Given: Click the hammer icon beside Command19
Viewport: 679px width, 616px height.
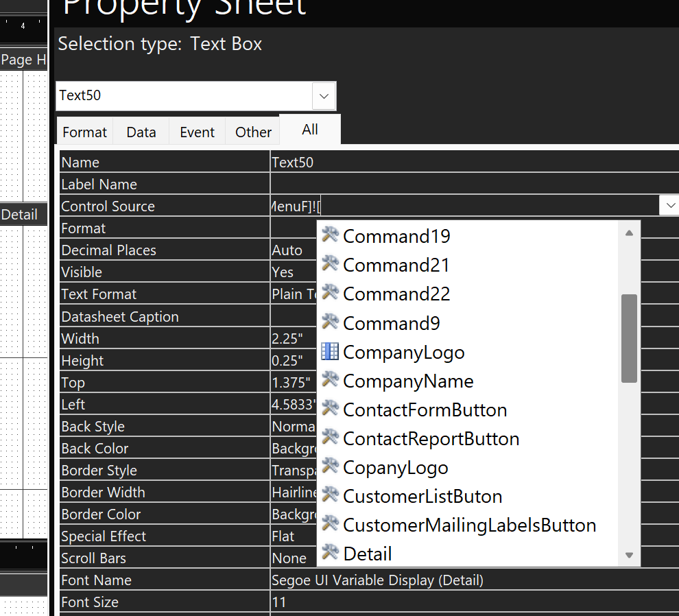Looking at the screenshot, I should coord(330,235).
